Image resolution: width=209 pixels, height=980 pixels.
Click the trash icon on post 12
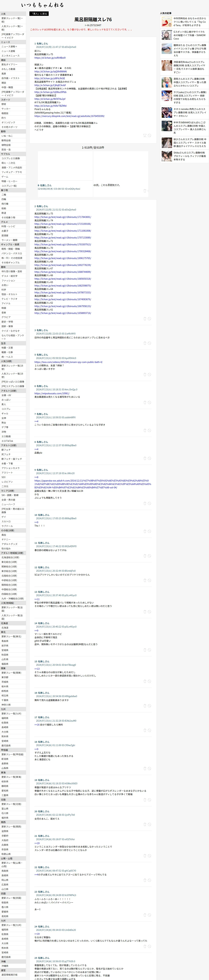tap(145, 580)
